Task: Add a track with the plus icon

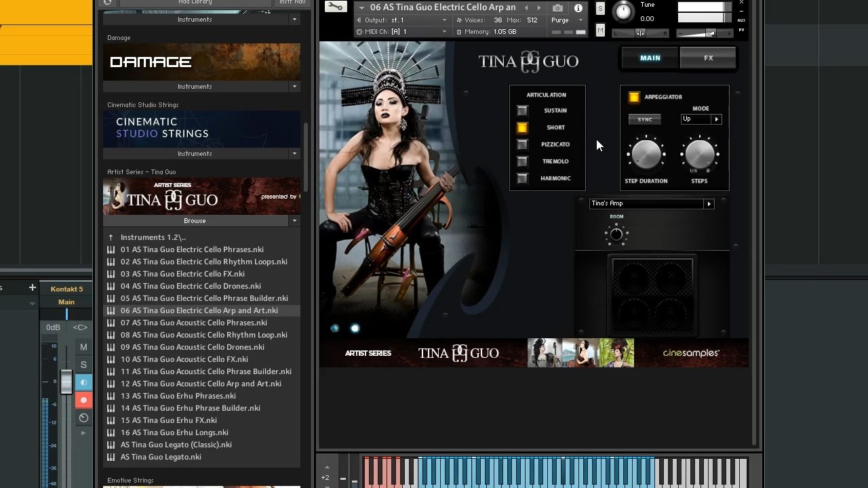Action: coord(32,287)
